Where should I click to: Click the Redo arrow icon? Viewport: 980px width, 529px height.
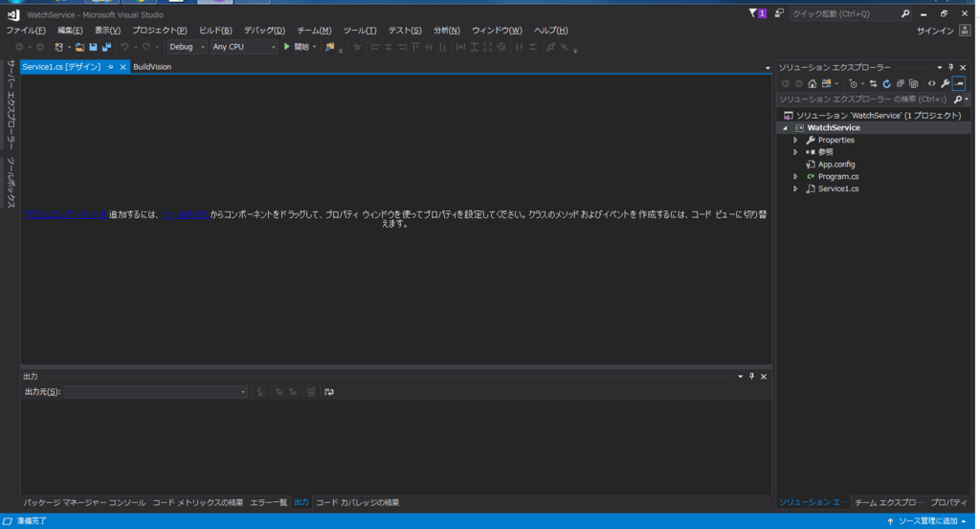point(146,47)
